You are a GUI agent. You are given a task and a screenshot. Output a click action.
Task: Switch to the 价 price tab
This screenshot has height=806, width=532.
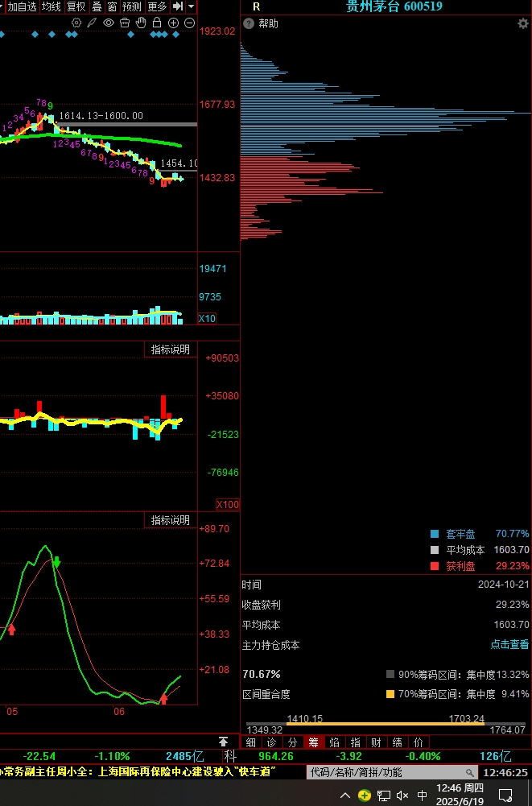coord(419,742)
